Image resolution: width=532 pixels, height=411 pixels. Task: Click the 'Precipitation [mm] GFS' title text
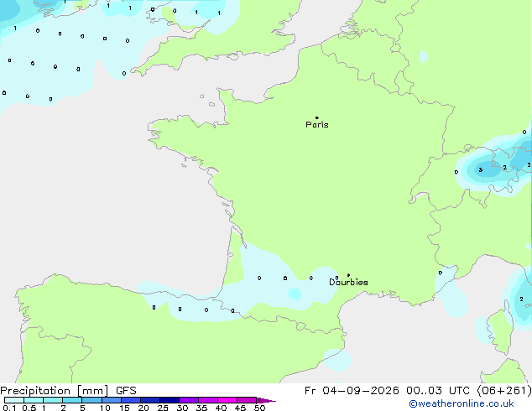click(x=68, y=391)
